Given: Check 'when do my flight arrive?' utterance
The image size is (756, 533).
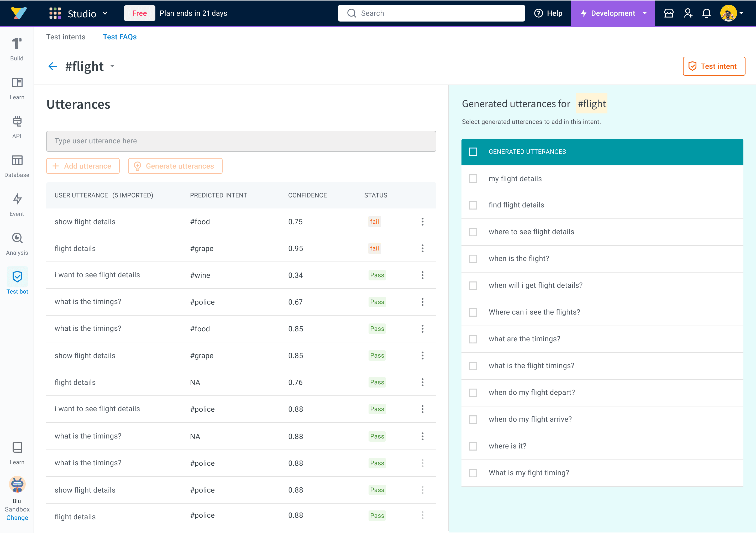Looking at the screenshot, I should coord(473,419).
